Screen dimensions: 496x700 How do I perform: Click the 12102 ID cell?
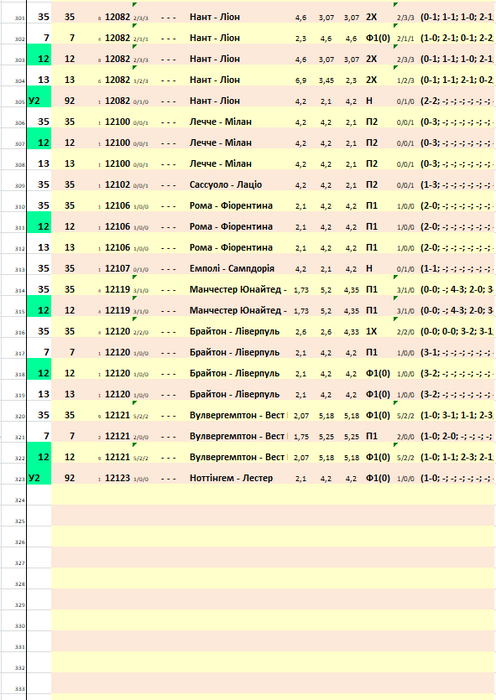(x=117, y=185)
